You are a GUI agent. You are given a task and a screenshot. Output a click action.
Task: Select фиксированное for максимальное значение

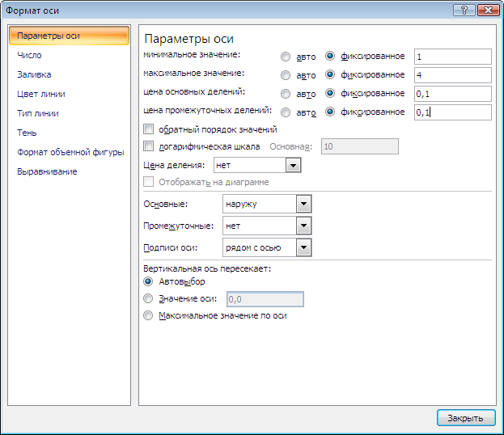(330, 74)
